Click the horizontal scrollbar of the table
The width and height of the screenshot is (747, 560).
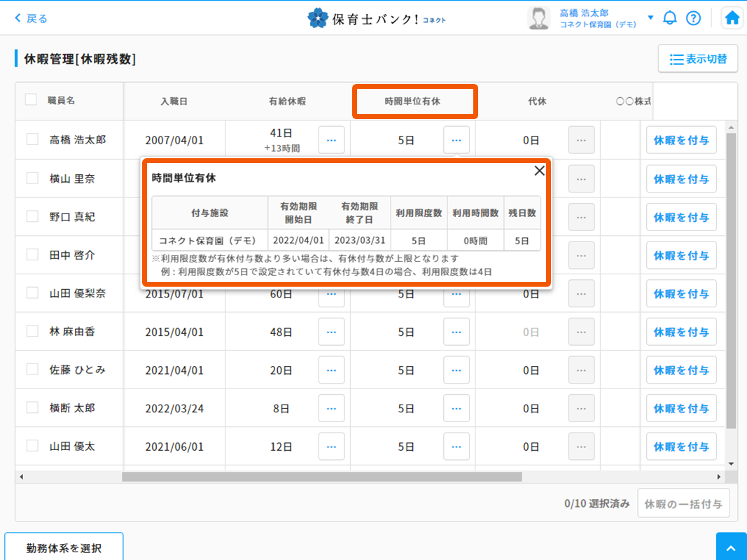(x=322, y=477)
